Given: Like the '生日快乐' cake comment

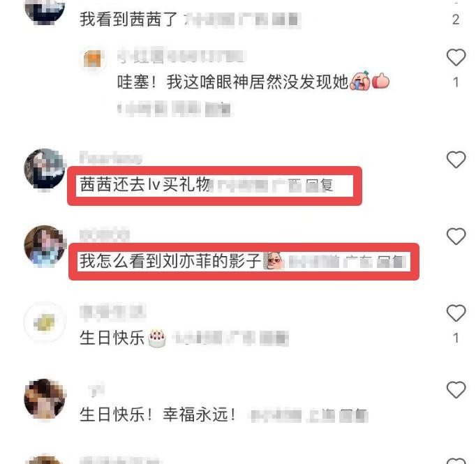Looking at the screenshot, I should click(x=456, y=313).
